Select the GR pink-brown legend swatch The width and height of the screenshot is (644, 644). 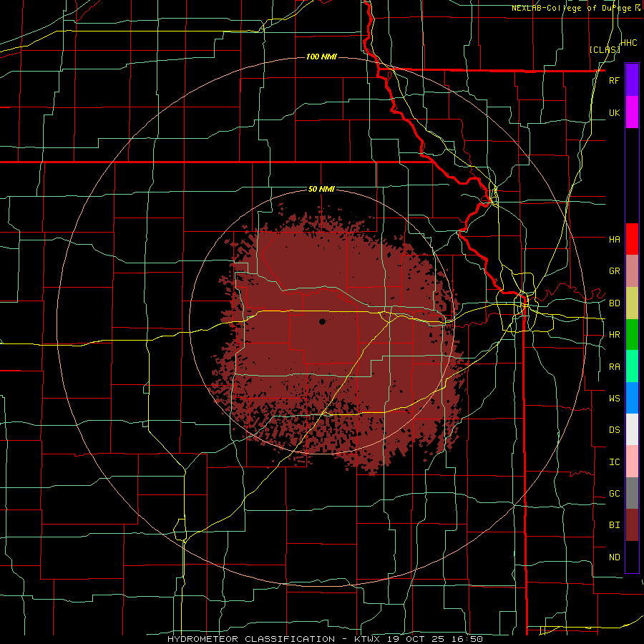pos(632,271)
